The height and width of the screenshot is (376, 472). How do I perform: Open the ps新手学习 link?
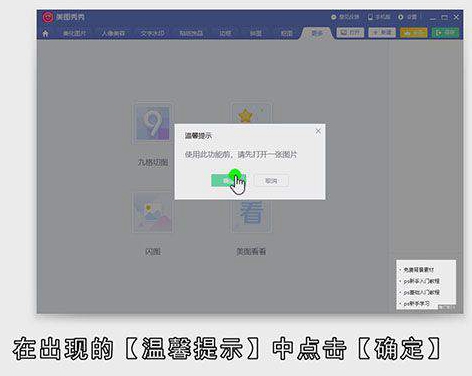(416, 304)
